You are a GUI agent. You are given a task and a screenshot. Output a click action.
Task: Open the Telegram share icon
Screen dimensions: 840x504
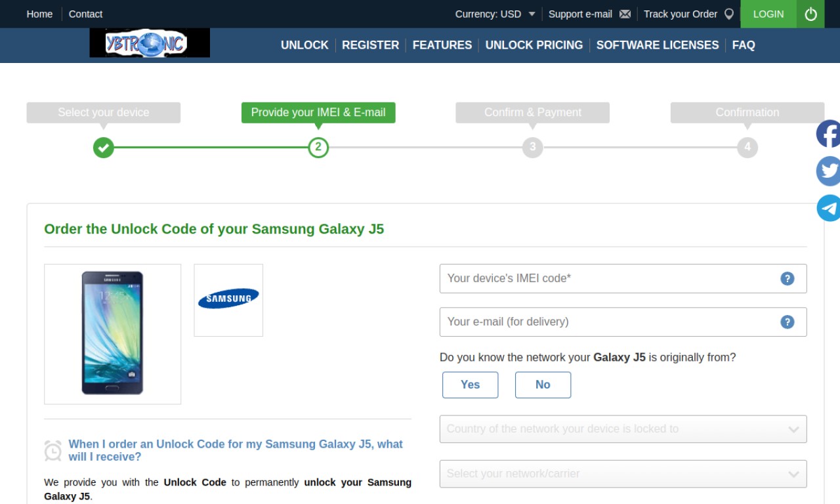point(828,208)
